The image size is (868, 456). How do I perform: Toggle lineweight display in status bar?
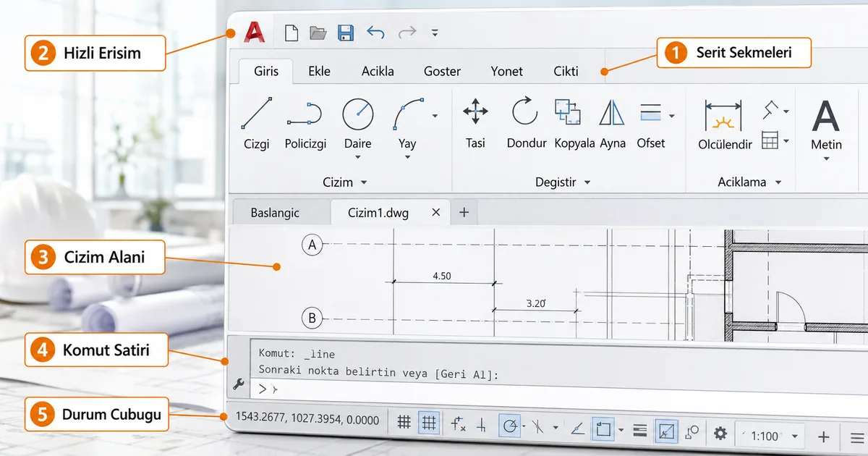[639, 431]
